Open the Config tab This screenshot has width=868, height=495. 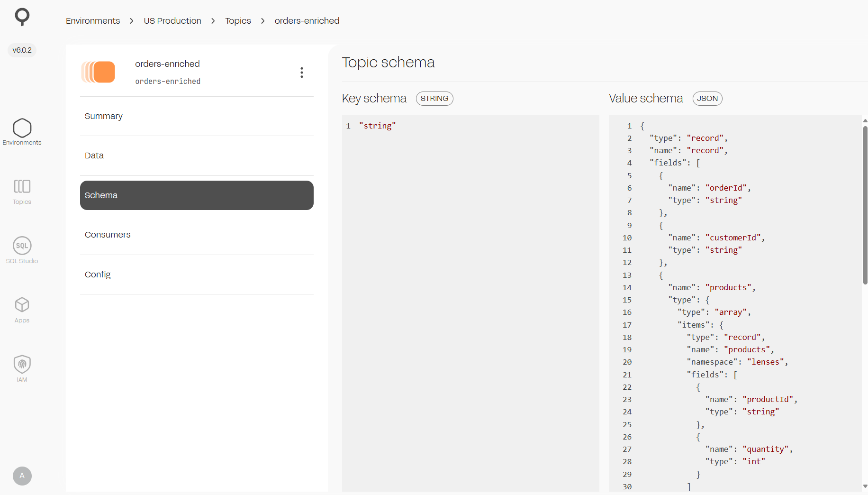pyautogui.click(x=197, y=275)
